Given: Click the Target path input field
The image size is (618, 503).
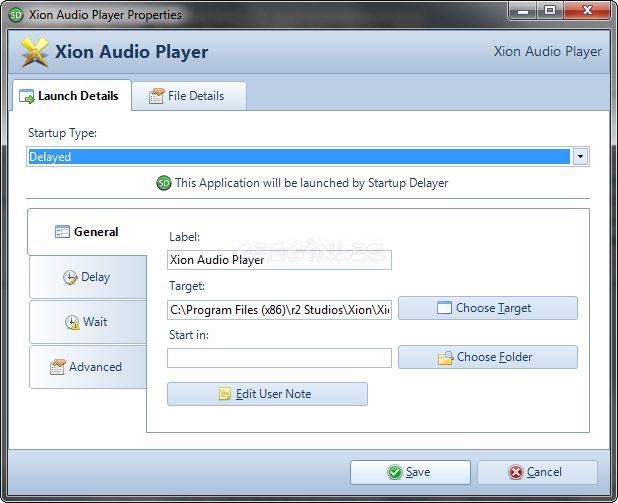Looking at the screenshot, I should 279,310.
